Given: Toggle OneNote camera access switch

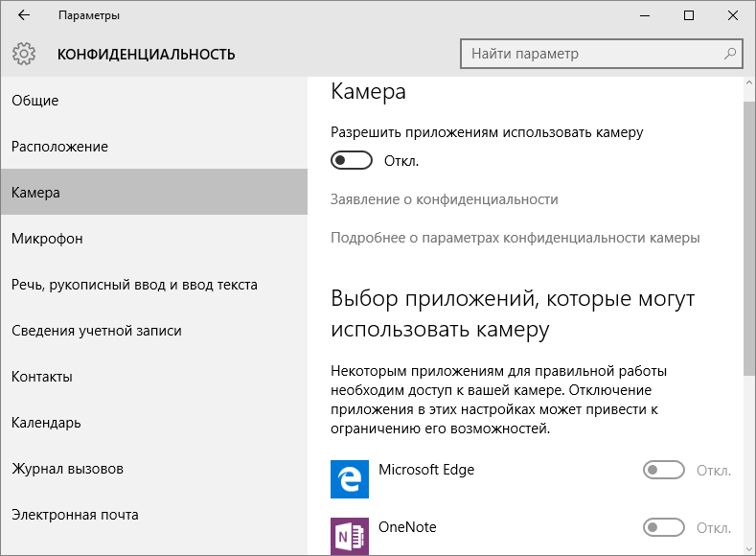Looking at the screenshot, I should tap(663, 527).
